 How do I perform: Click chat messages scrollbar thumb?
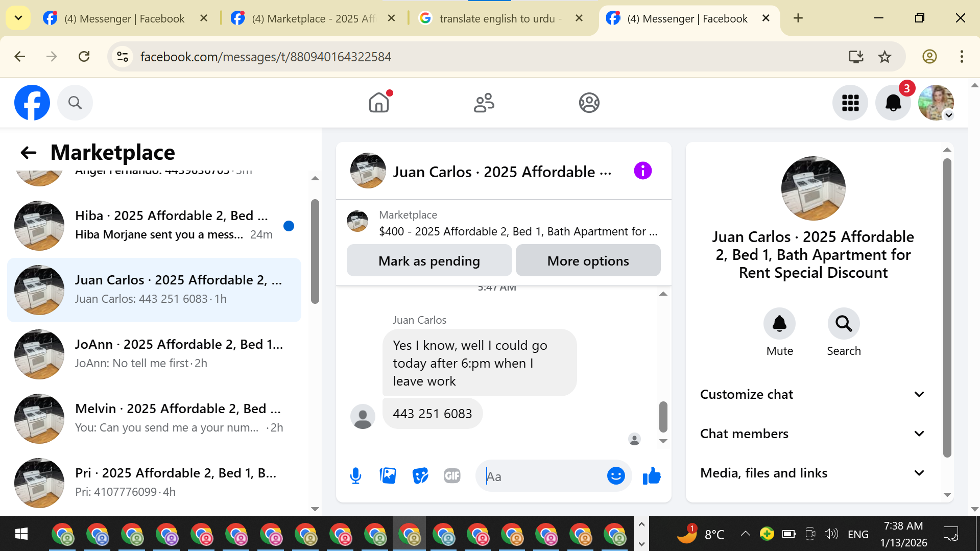(663, 416)
